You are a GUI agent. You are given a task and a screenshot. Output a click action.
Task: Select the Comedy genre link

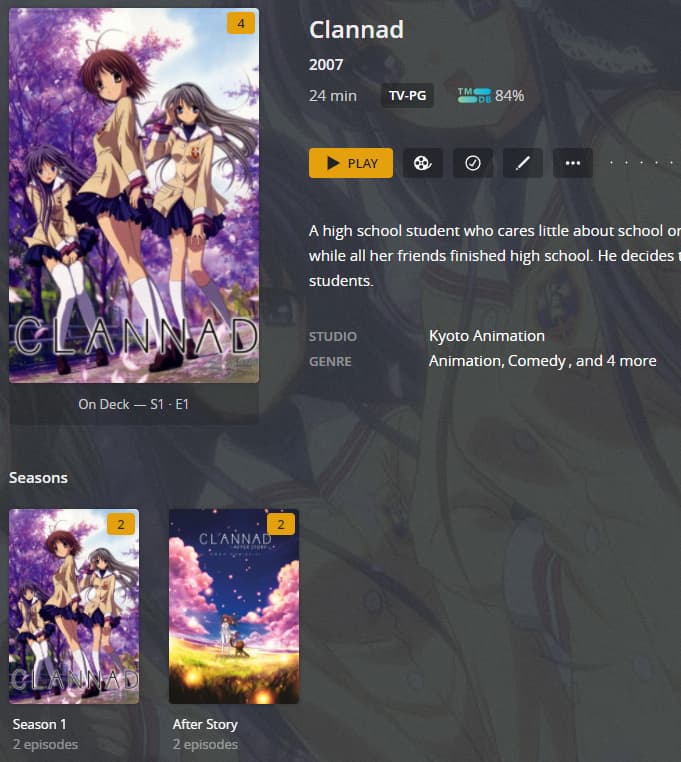(x=537, y=361)
